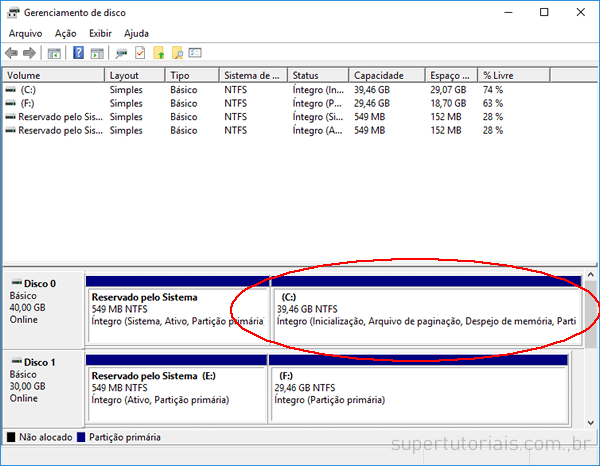
Task: Open the Arquivo menu
Action: (25, 33)
